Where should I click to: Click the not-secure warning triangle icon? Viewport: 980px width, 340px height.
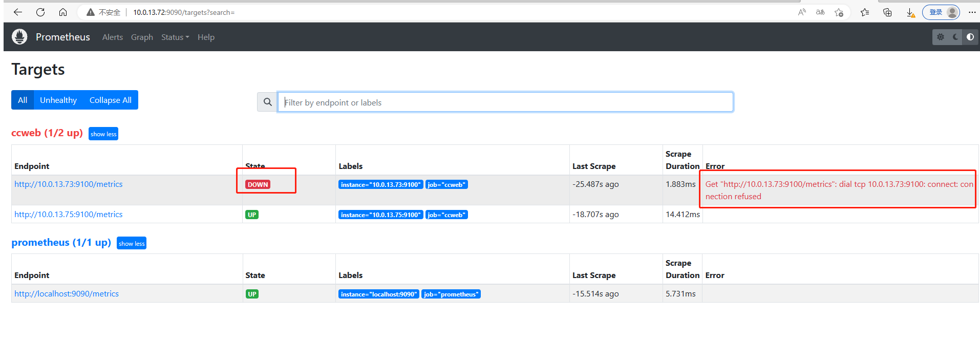[91, 12]
